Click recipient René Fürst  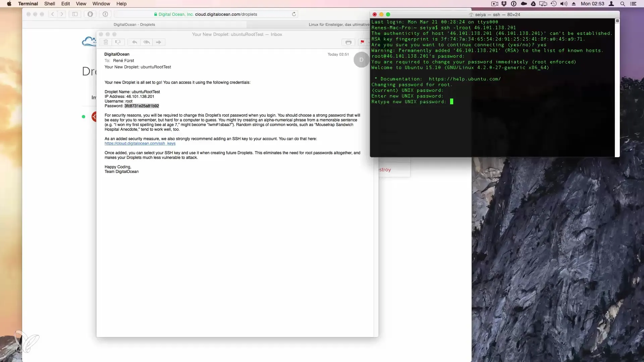123,61
